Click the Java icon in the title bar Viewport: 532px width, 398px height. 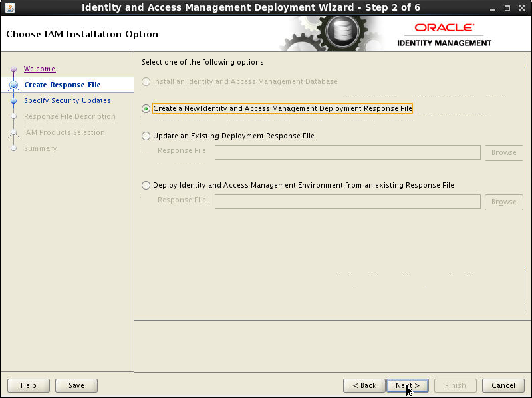[x=9, y=7]
